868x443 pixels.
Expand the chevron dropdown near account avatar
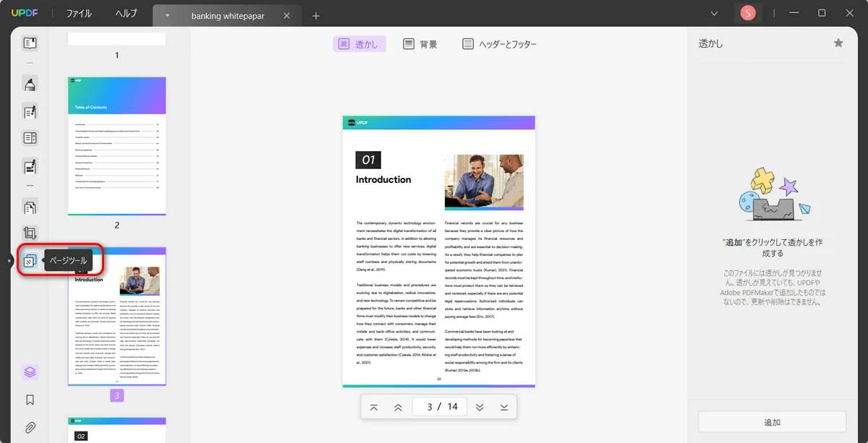(x=715, y=13)
